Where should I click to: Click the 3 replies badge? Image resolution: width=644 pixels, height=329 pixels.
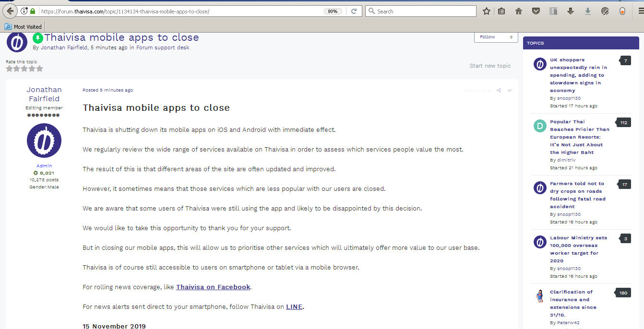[x=625, y=238]
